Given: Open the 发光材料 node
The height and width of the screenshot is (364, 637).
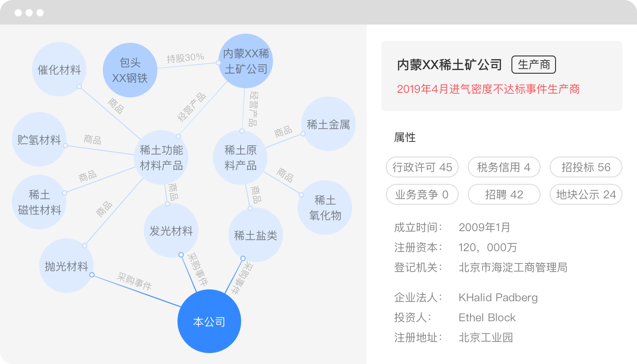Looking at the screenshot, I should [171, 231].
